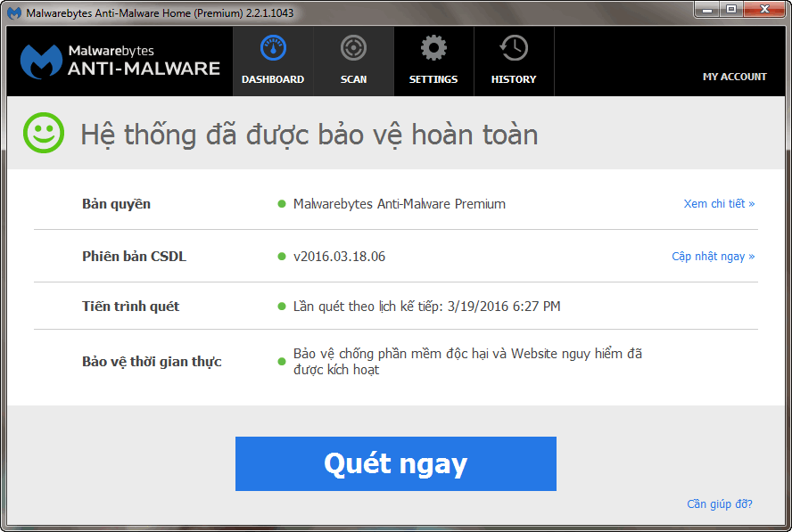Click green status dot beside v2016.03.18.06
The width and height of the screenshot is (792, 532).
point(282,257)
